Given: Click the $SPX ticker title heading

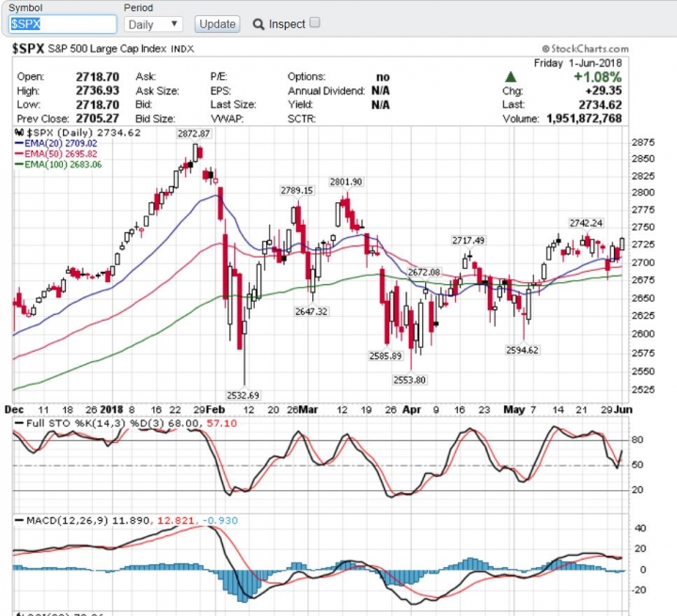Looking at the screenshot, I should click(28, 49).
